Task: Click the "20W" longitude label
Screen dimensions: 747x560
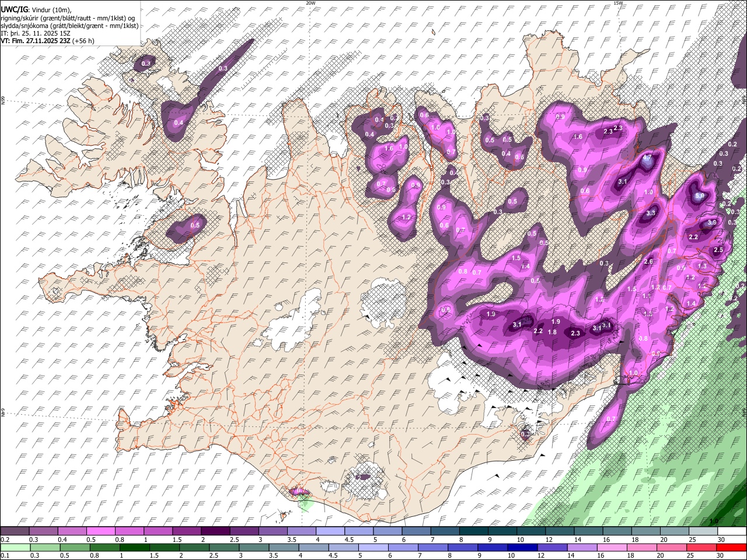Action: pyautogui.click(x=310, y=3)
